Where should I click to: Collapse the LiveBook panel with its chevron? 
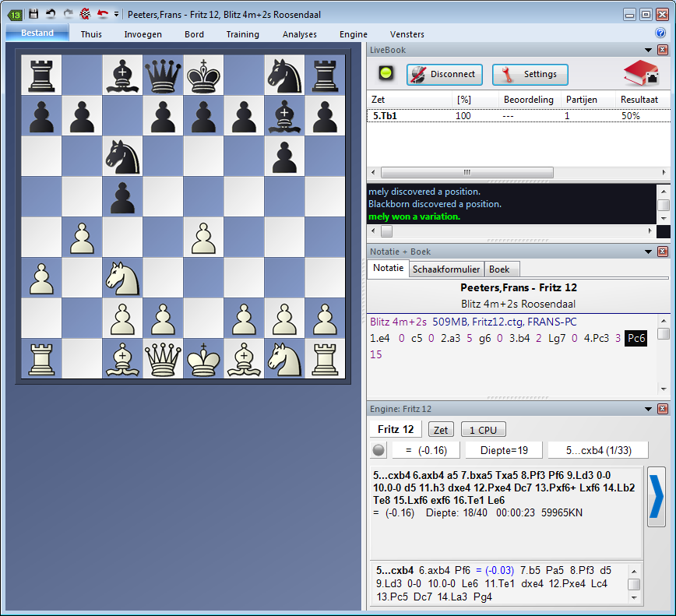tap(649, 49)
